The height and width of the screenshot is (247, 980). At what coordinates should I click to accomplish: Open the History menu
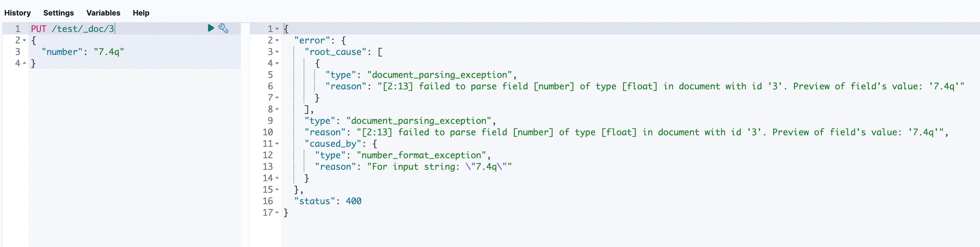[x=18, y=13]
